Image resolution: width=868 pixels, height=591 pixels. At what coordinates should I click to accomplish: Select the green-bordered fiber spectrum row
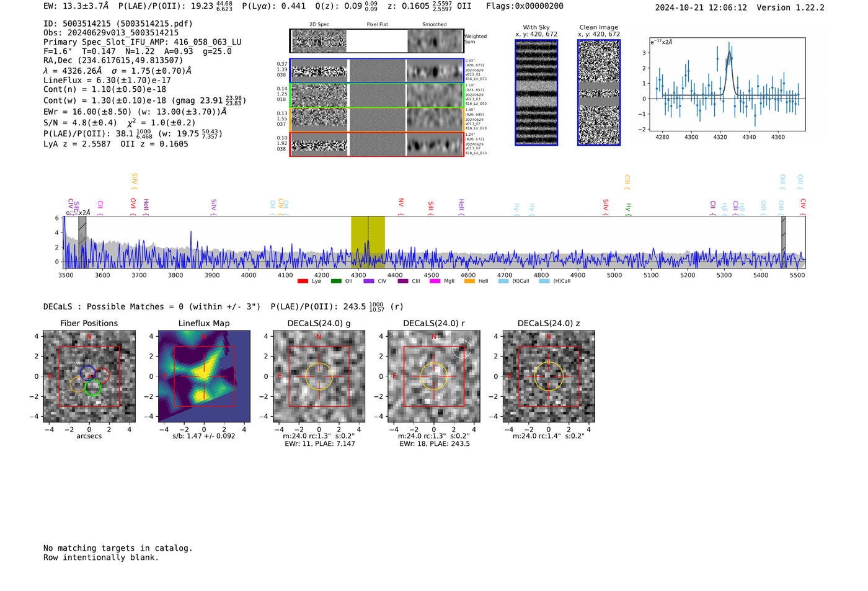click(x=376, y=96)
